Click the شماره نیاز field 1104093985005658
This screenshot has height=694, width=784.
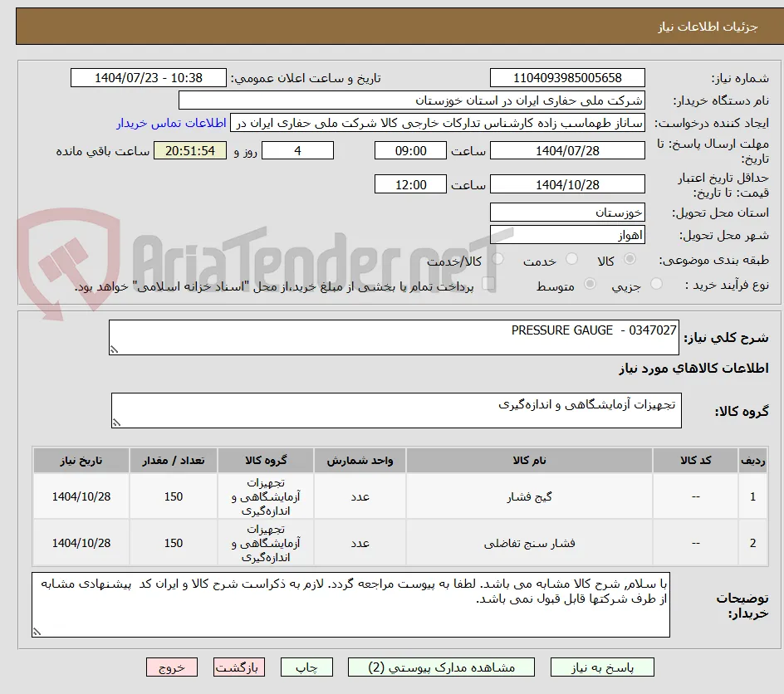(567, 78)
